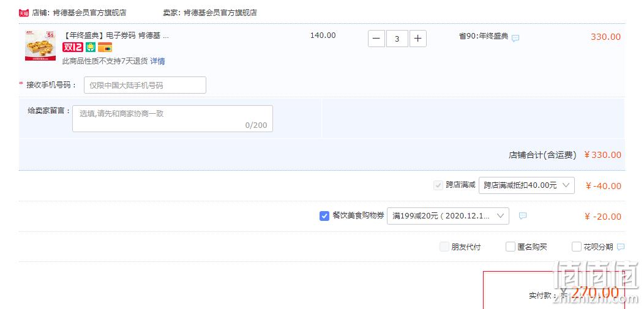Viewport: 644px width, 309px height.
Task: Focus the 接收手机号码 input field
Action: click(x=145, y=85)
